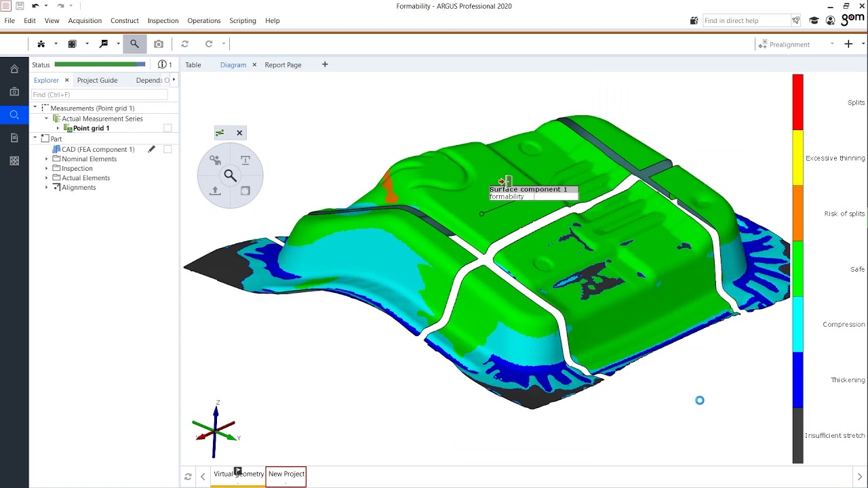Click the info messages indicator showing 1
The height and width of the screenshot is (488, 868).
point(165,65)
